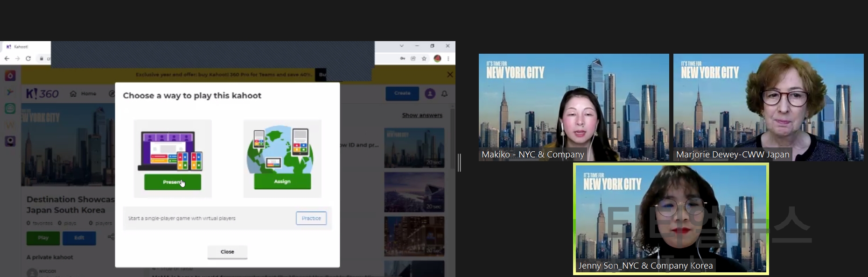Image resolution: width=868 pixels, height=277 pixels.
Task: Click the divider handle between share and videos
Action: point(460,163)
